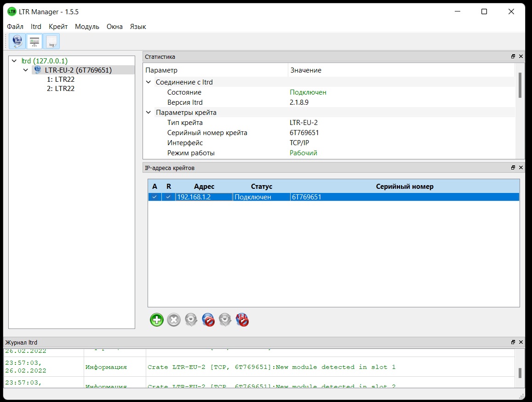Click the gray connect all auto crates icon
Viewport: 532px width, 402px height.
225,320
